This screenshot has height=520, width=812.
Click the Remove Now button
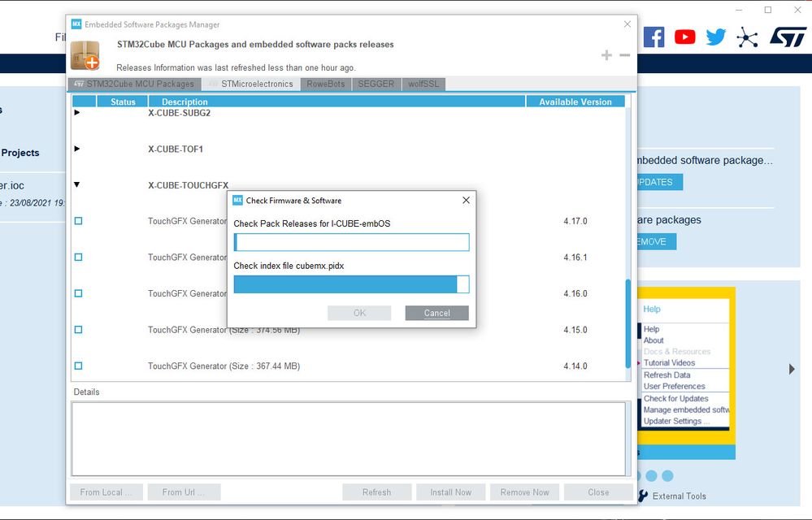point(524,492)
